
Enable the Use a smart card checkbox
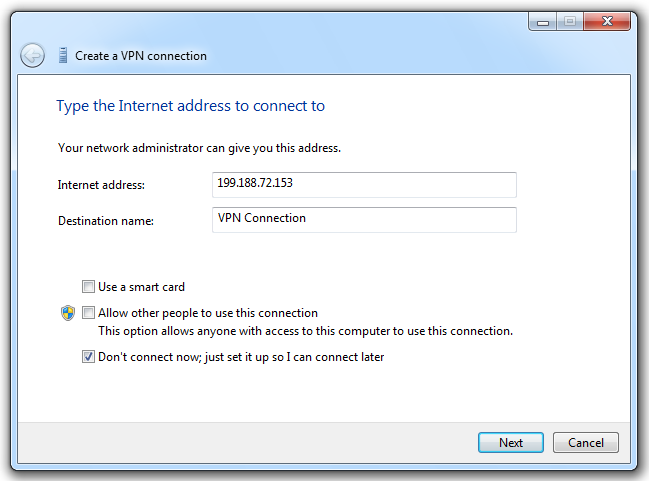click(x=89, y=287)
